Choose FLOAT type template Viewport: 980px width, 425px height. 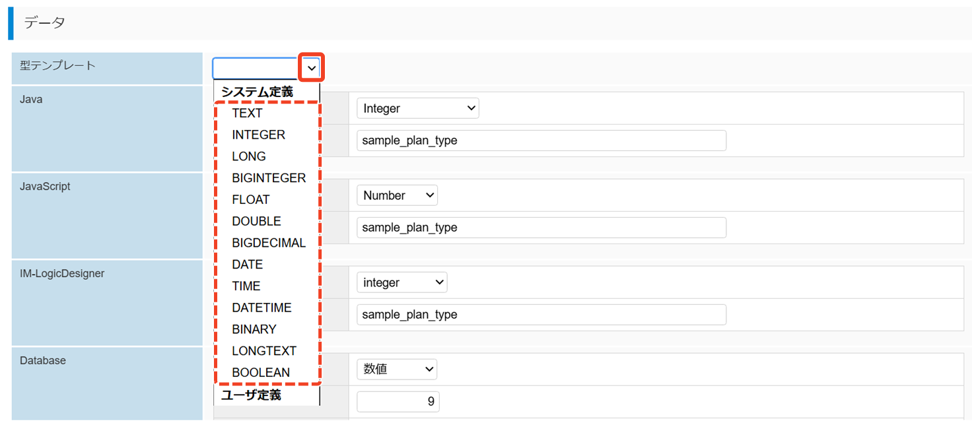click(x=251, y=199)
